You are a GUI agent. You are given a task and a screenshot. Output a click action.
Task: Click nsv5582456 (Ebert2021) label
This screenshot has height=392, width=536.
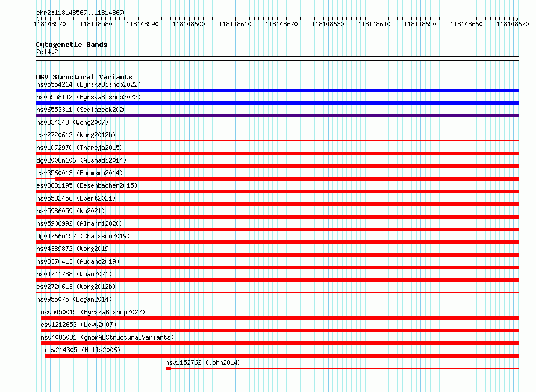[76, 198]
